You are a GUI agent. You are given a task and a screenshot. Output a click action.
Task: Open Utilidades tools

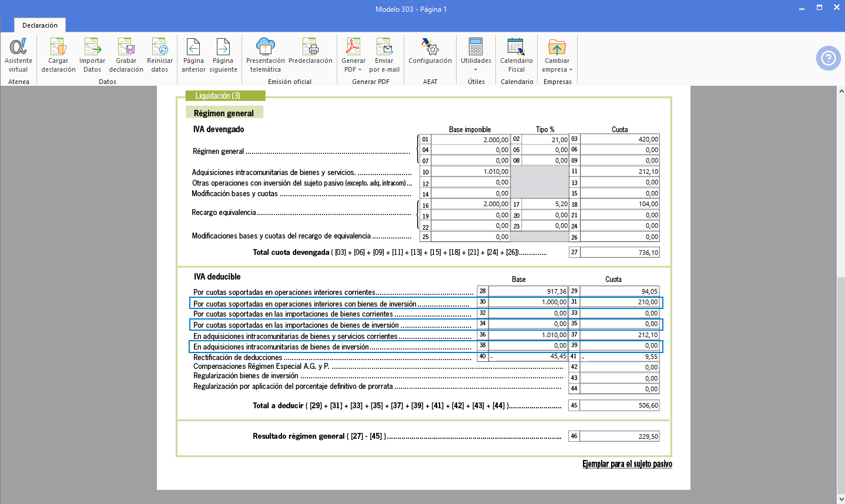(x=476, y=55)
